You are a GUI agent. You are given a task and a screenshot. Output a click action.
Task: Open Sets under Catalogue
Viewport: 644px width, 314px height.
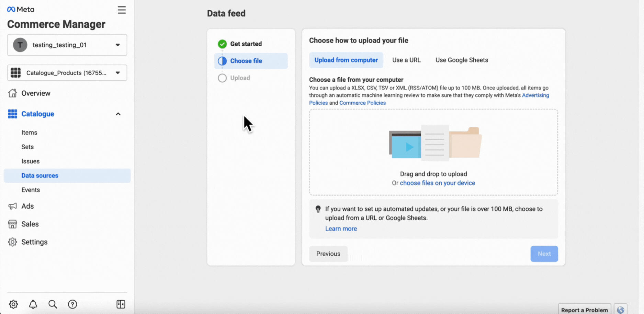(x=27, y=147)
